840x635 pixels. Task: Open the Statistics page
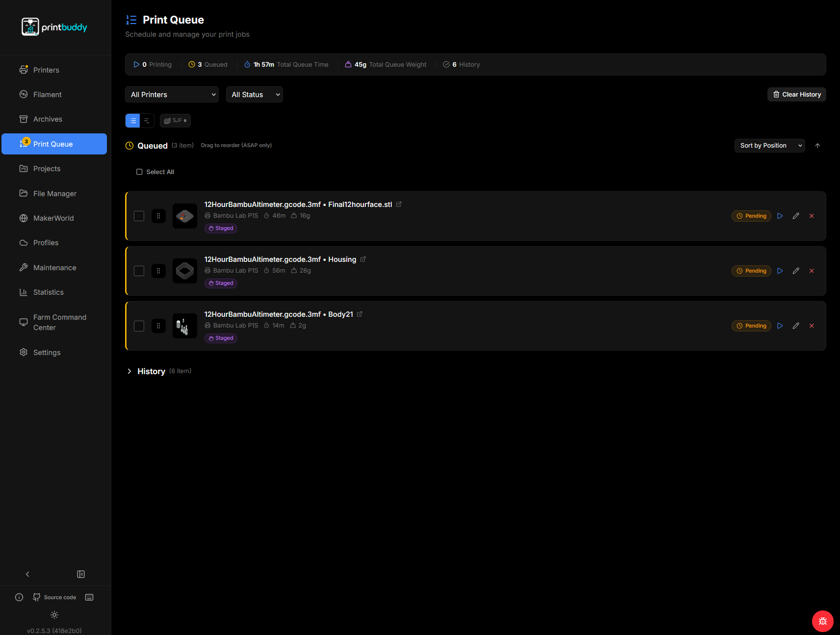[54, 292]
